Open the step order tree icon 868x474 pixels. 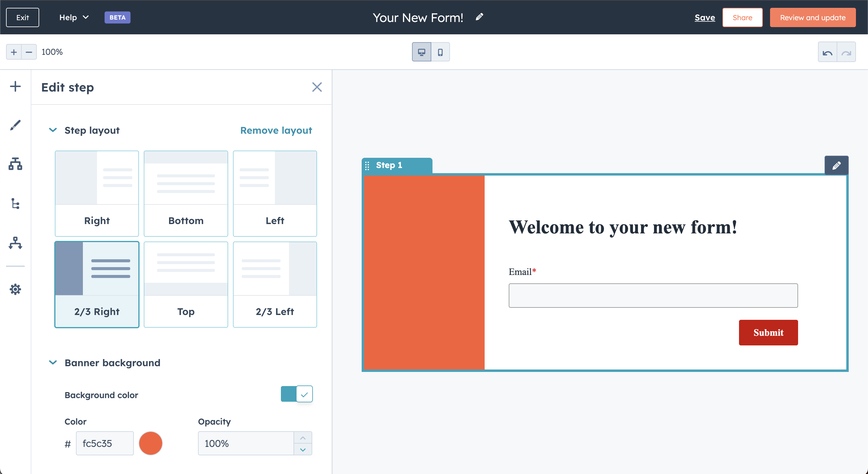tap(15, 204)
